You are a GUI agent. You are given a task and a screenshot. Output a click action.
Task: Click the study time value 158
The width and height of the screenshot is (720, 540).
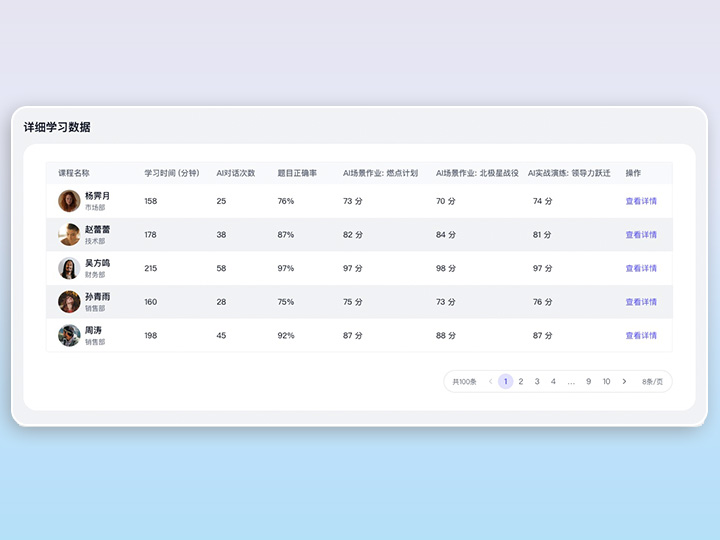[151, 201]
